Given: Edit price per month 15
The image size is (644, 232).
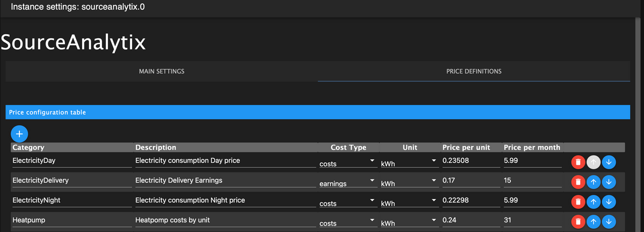Looking at the screenshot, I should click(532, 180).
